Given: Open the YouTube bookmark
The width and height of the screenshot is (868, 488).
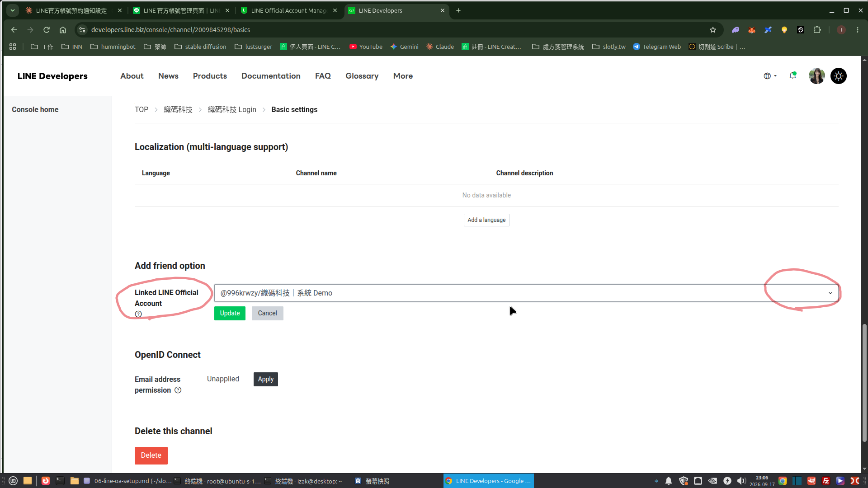Looking at the screenshot, I should tap(366, 47).
